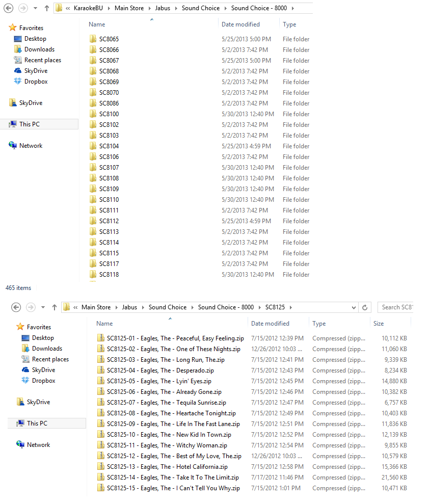
Task: Open recent locations dropdown in the top window
Action: tap(35, 9)
